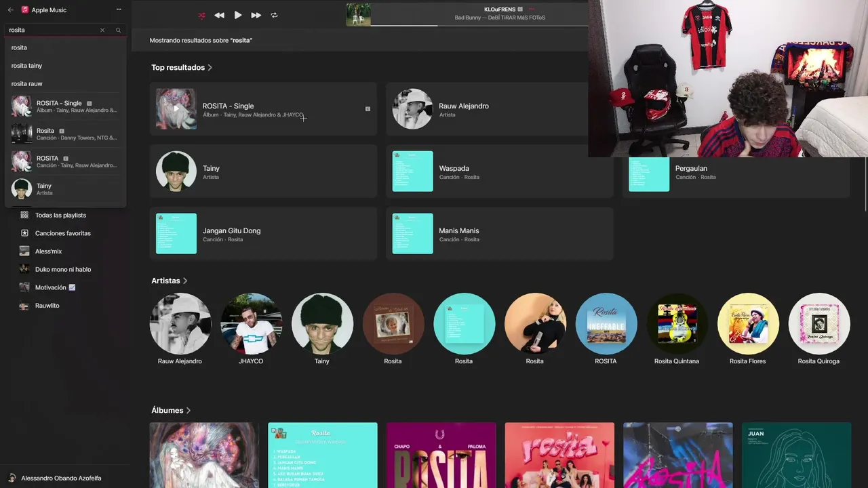Image resolution: width=868 pixels, height=488 pixels.
Task: Open Rosita Flores artist circle
Action: (748, 323)
